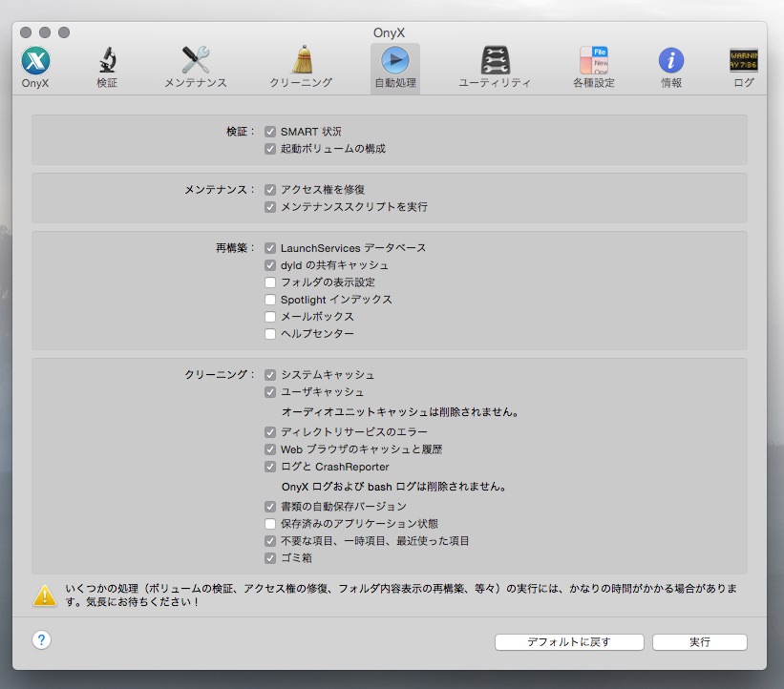Close the OnyX window
784x689 pixels.
26,32
